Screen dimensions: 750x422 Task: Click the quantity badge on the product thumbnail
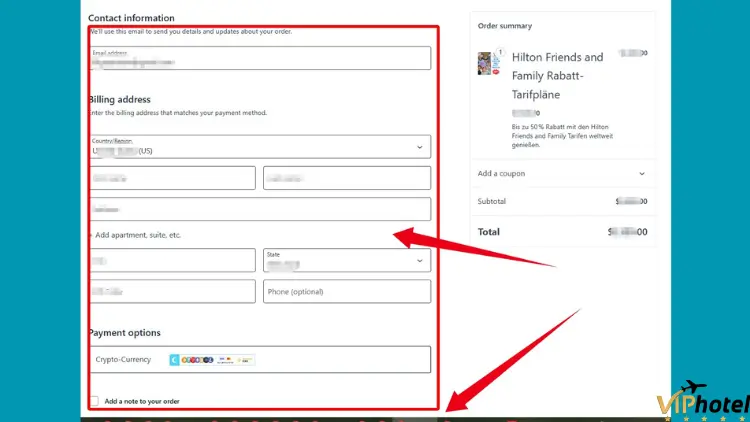[500, 52]
